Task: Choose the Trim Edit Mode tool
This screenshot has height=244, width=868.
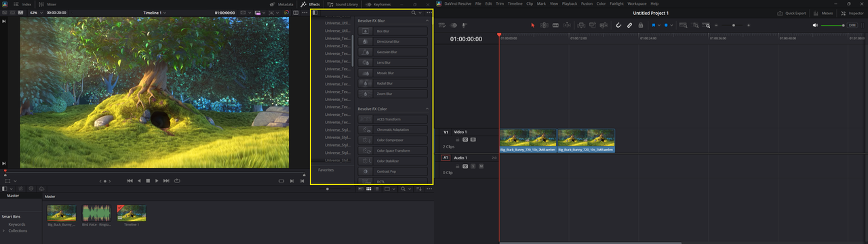Action: 544,25
